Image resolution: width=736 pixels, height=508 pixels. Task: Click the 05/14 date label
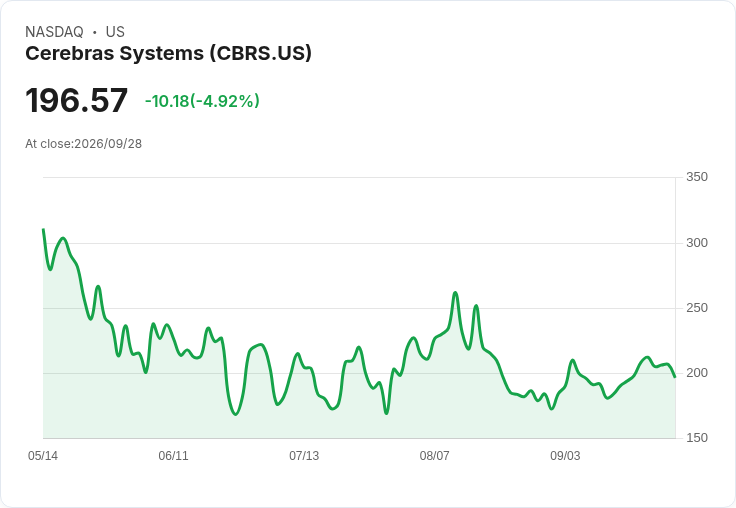click(x=43, y=456)
